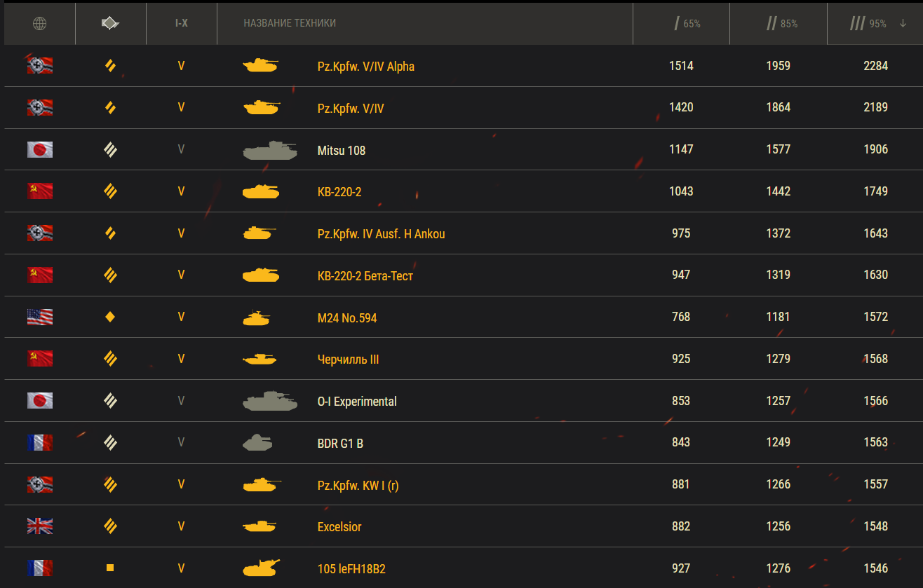The height and width of the screenshot is (588, 923).
Task: Click the BDR G1 B tank silhouette
Action: tap(257, 442)
